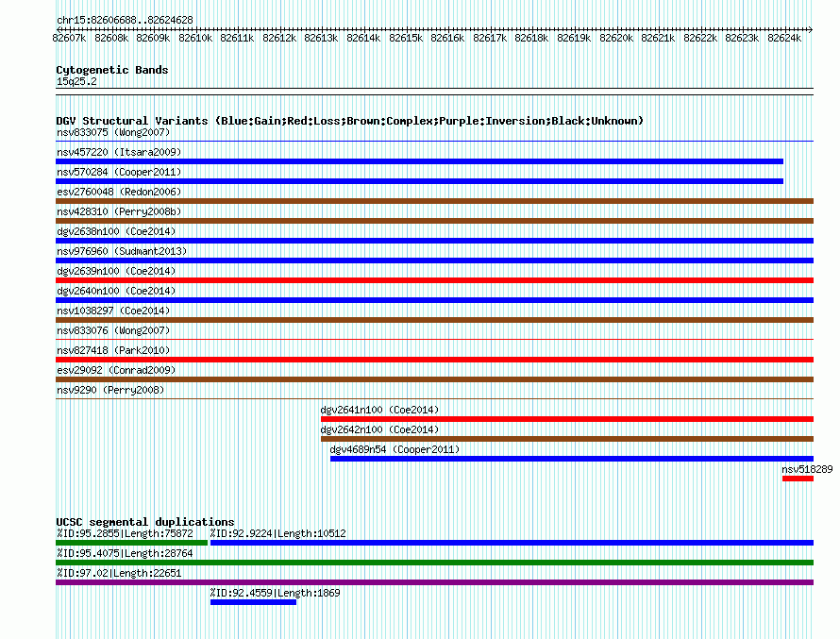Open the dgv2638n100 (Coe2014) variant bar

[434, 241]
